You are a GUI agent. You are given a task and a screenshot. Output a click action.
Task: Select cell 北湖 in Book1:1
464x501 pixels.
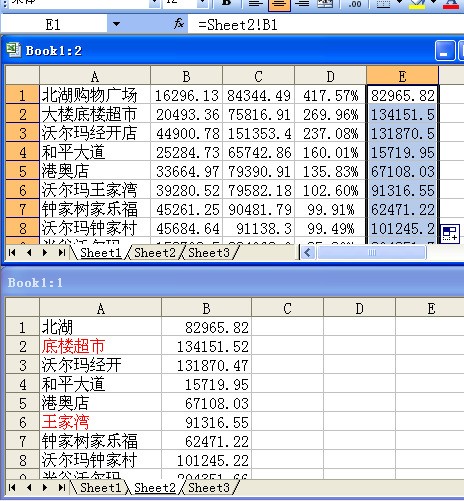(x=101, y=327)
